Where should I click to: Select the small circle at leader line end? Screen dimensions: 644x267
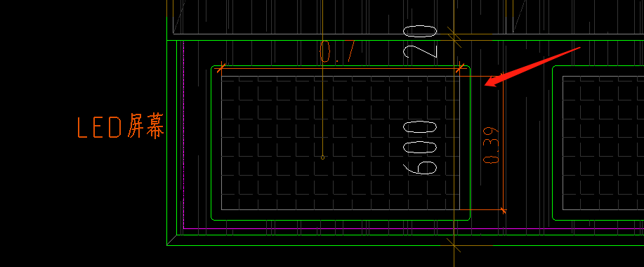(x=322, y=157)
